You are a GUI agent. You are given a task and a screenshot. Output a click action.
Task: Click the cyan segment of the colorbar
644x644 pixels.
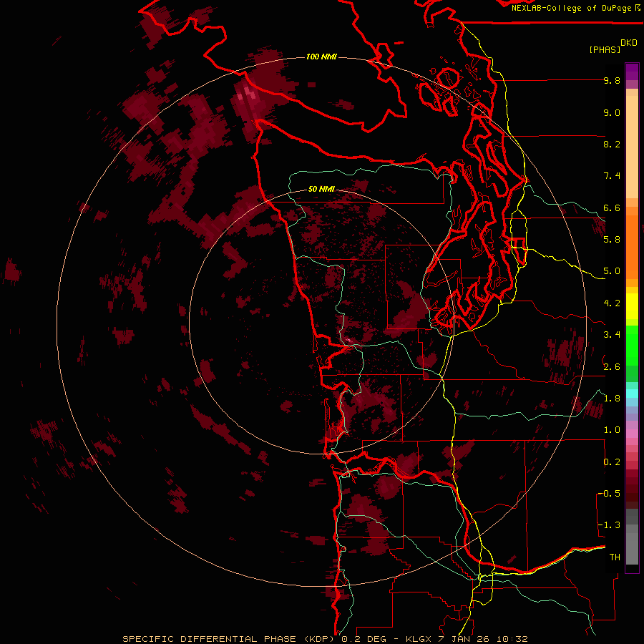(632, 393)
